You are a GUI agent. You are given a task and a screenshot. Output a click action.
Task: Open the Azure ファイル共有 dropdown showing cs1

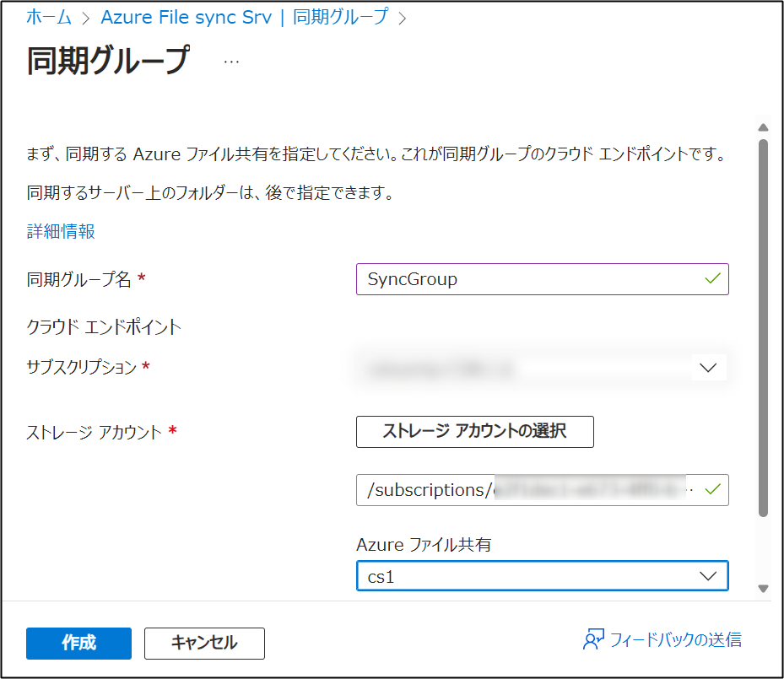pyautogui.click(x=540, y=575)
